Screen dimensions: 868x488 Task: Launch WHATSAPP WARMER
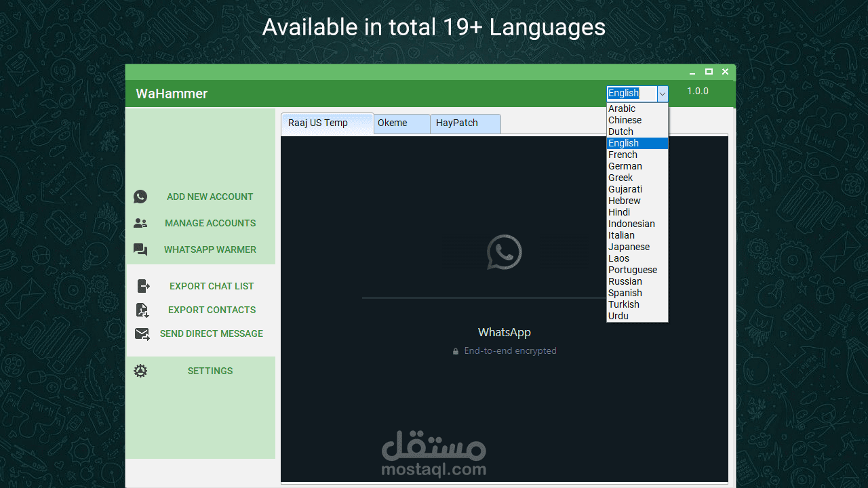(x=210, y=249)
